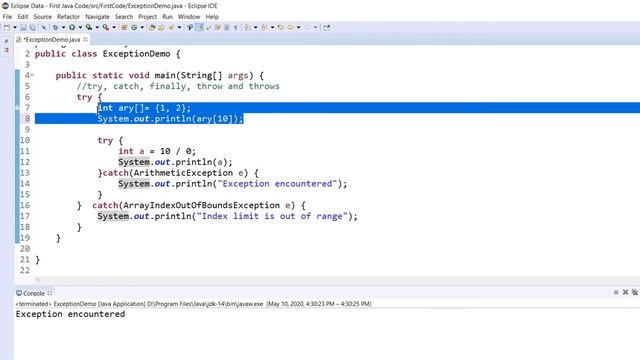Open the Run dropdown arrow
This screenshot has width=640, height=360.
click(x=80, y=27)
